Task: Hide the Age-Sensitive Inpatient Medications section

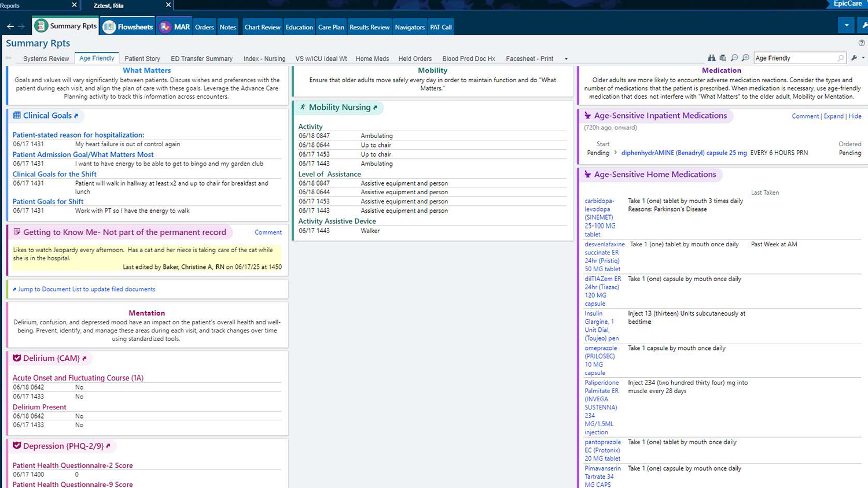Action: click(855, 116)
